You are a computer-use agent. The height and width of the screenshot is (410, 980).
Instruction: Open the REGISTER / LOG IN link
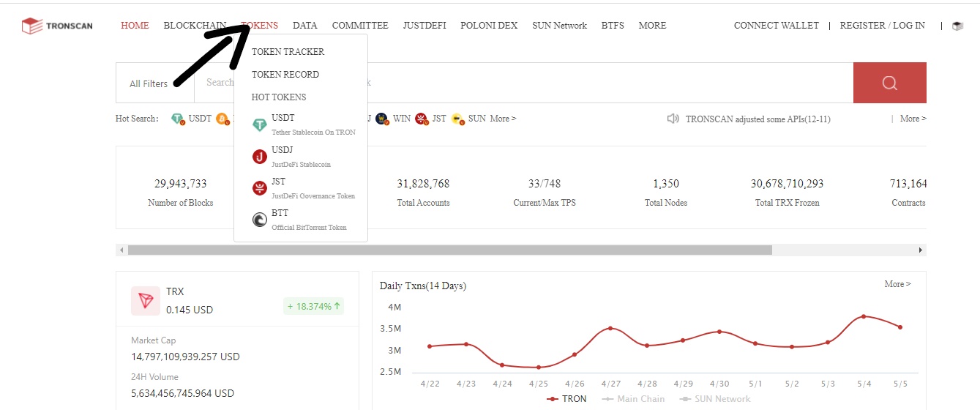[x=882, y=26]
